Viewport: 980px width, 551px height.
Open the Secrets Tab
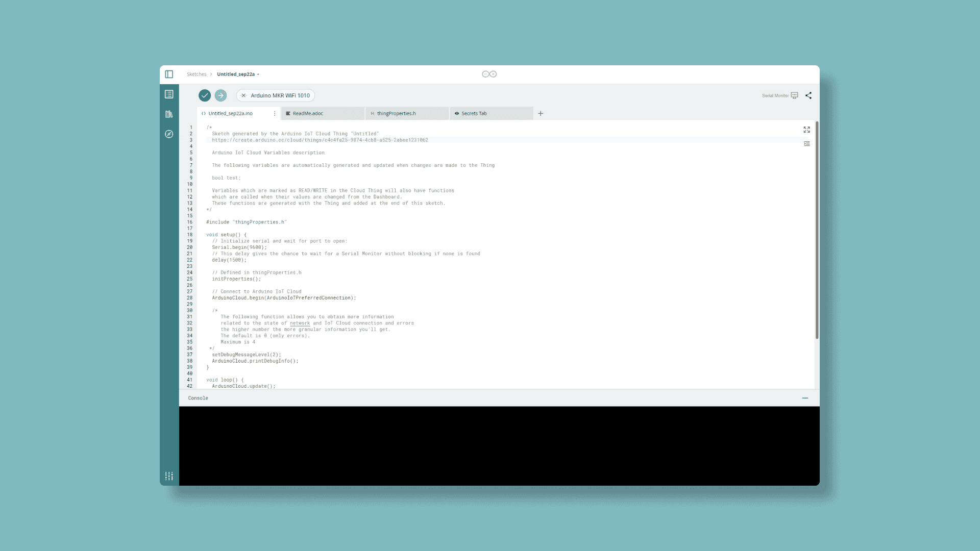point(492,114)
